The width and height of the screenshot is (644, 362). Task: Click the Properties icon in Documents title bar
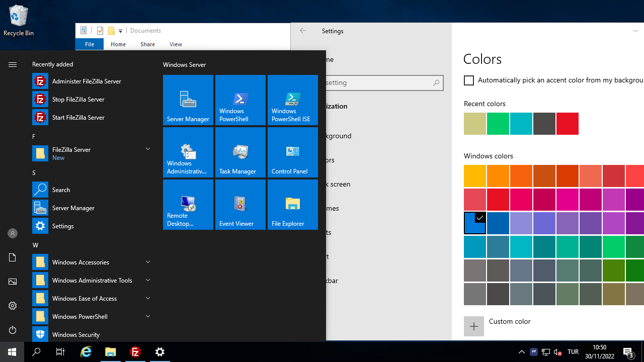[x=100, y=31]
